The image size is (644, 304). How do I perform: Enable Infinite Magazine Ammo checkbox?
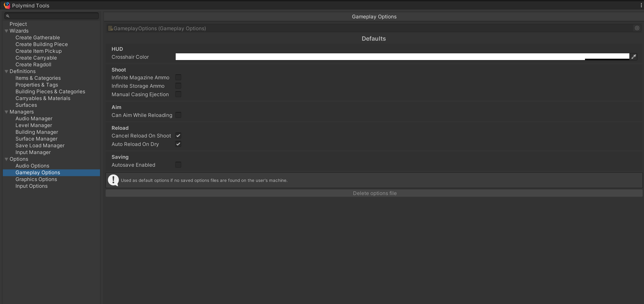tap(178, 78)
